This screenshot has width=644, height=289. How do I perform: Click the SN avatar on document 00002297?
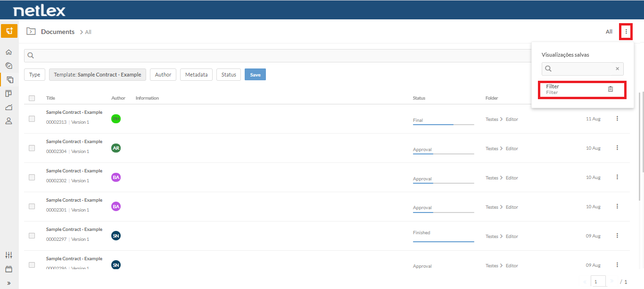(x=116, y=236)
